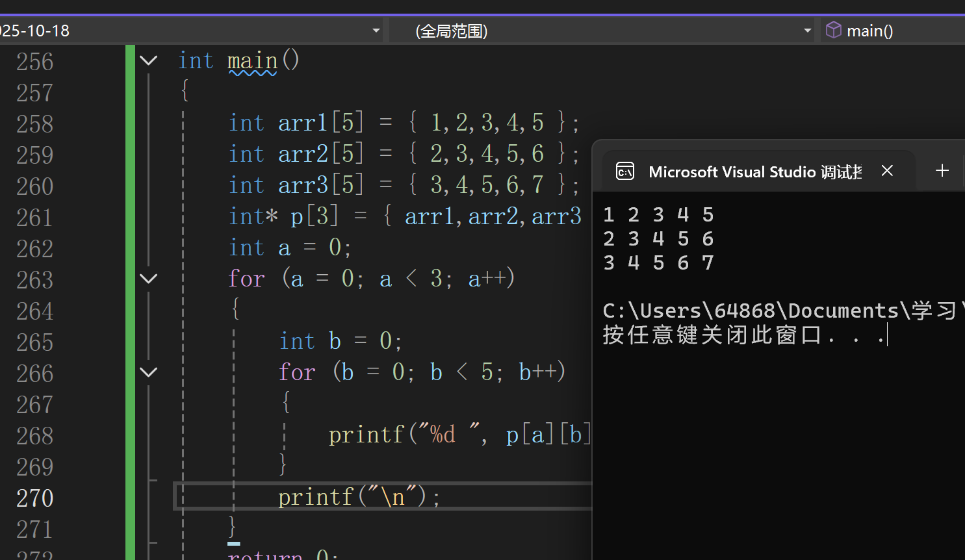Viewport: 965px width, 560px height.
Task: Click the highlighted printf("\n") statement on line 270
Action: point(357,496)
